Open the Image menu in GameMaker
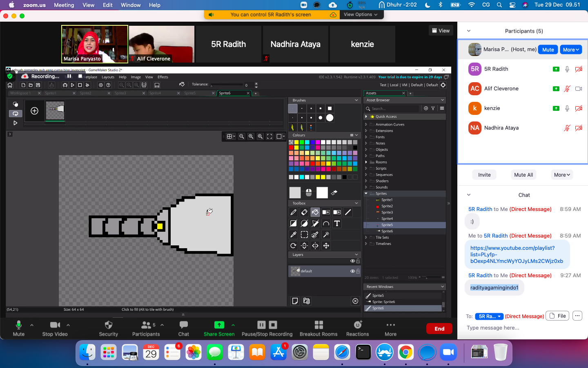This screenshot has height=368, width=588. click(x=136, y=77)
